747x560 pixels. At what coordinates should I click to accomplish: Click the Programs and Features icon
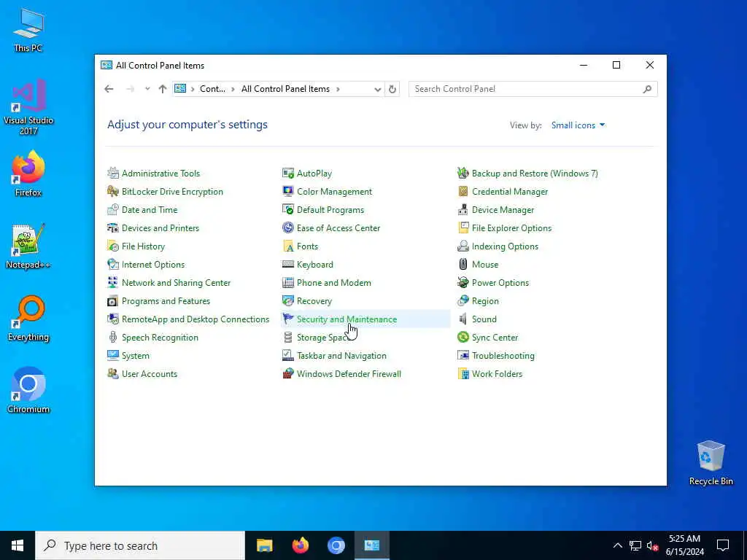coord(113,301)
